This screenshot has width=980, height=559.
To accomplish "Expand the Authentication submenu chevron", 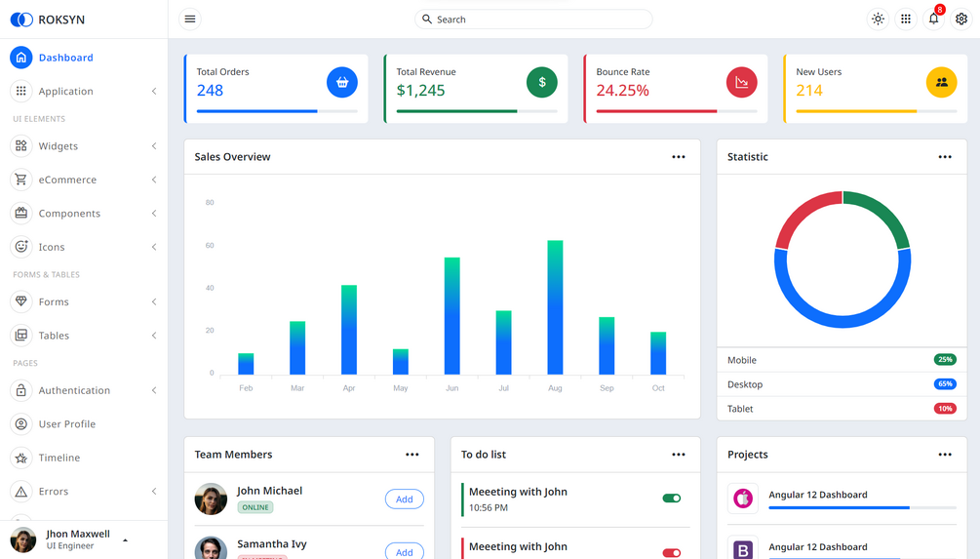I will pos(154,390).
